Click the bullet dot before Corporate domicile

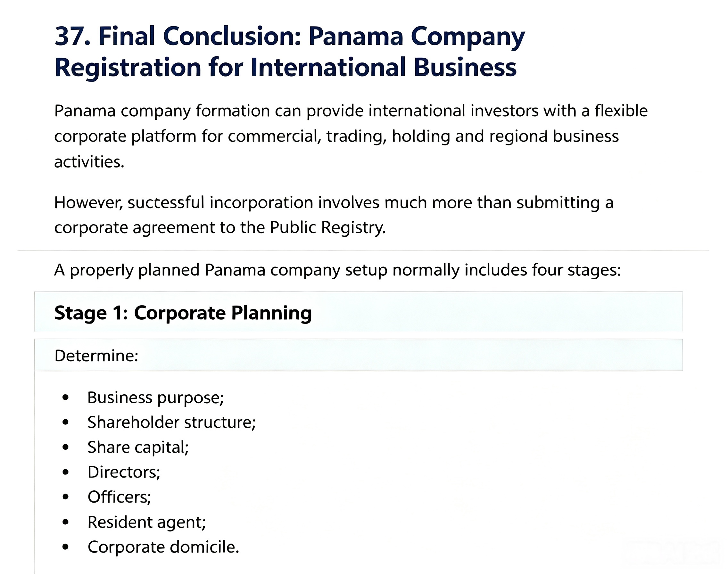66,547
